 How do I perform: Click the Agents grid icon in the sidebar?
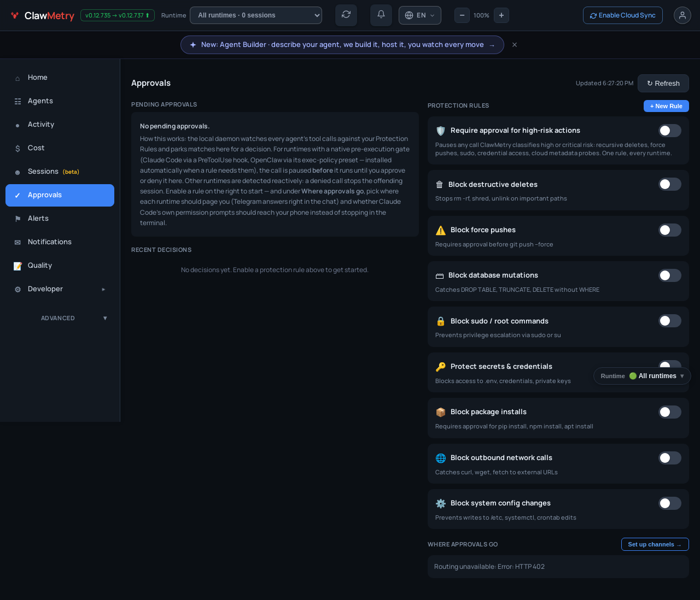point(17,101)
